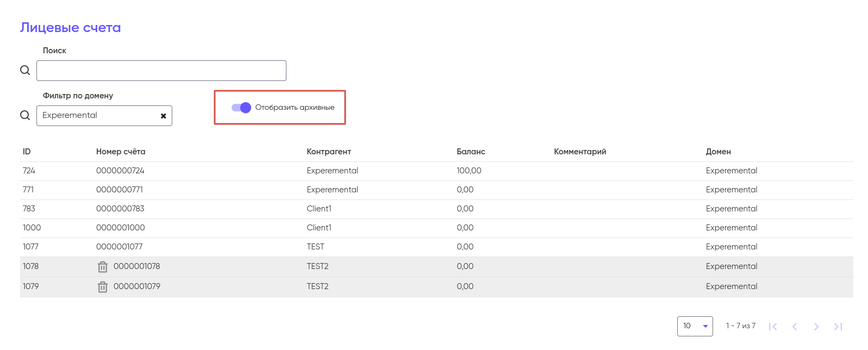Open the Фильтр по домену combo box
The width and height of the screenshot is (868, 350).
pyautogui.click(x=98, y=116)
